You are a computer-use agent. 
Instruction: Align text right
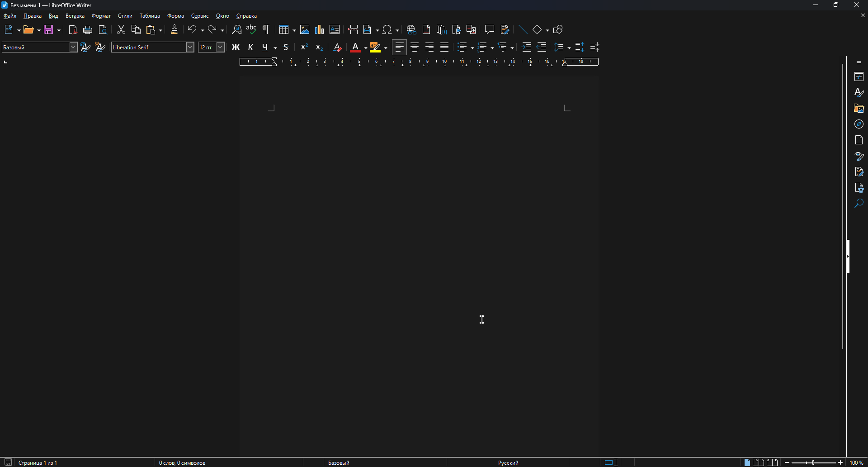tap(429, 48)
